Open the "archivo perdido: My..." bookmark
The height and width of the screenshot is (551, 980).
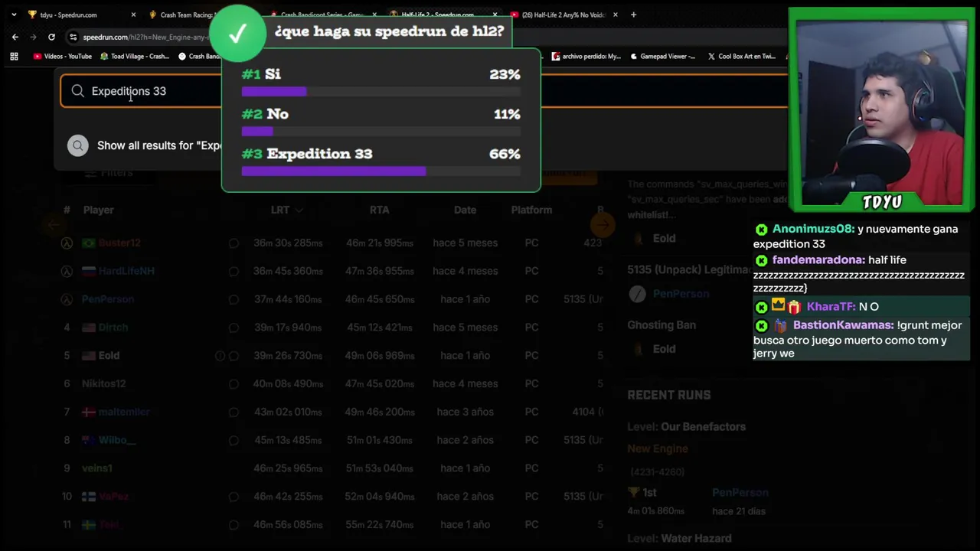click(586, 56)
